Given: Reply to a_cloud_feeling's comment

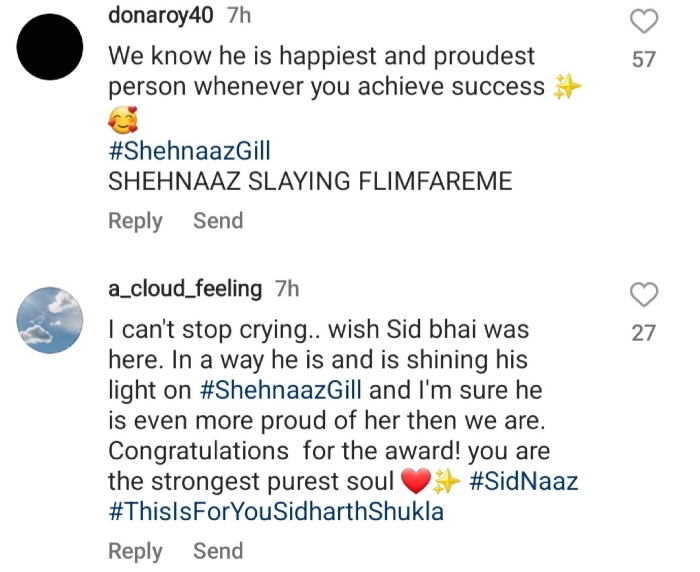Looking at the screenshot, I should (x=135, y=551).
